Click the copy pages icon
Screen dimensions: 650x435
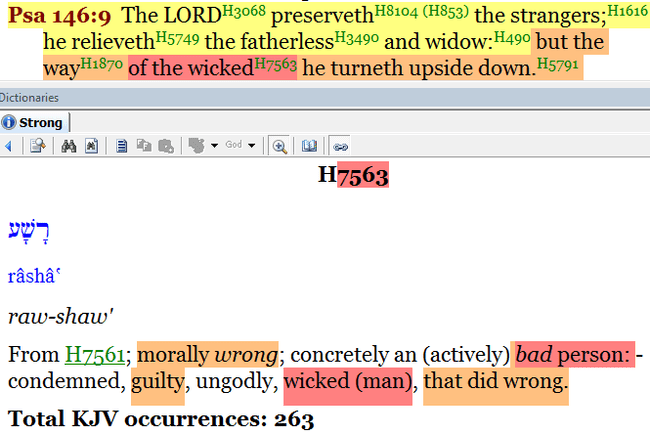(x=143, y=146)
